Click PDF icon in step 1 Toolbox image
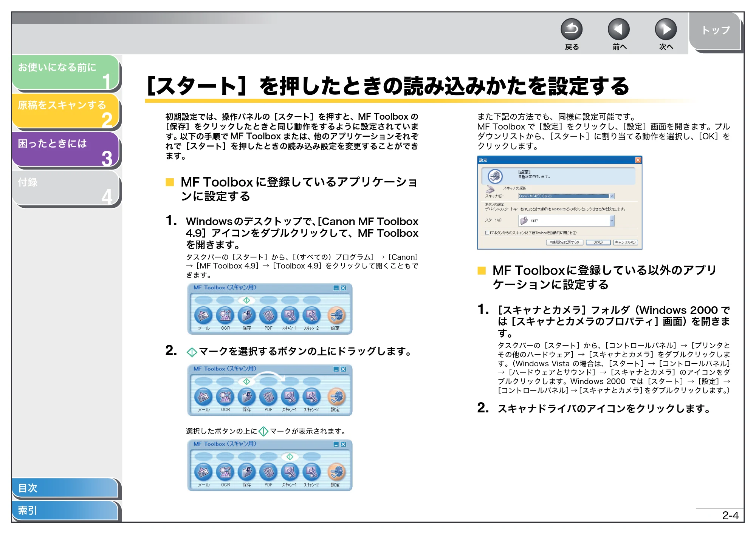The width and height of the screenshot is (756, 534). pyautogui.click(x=268, y=315)
